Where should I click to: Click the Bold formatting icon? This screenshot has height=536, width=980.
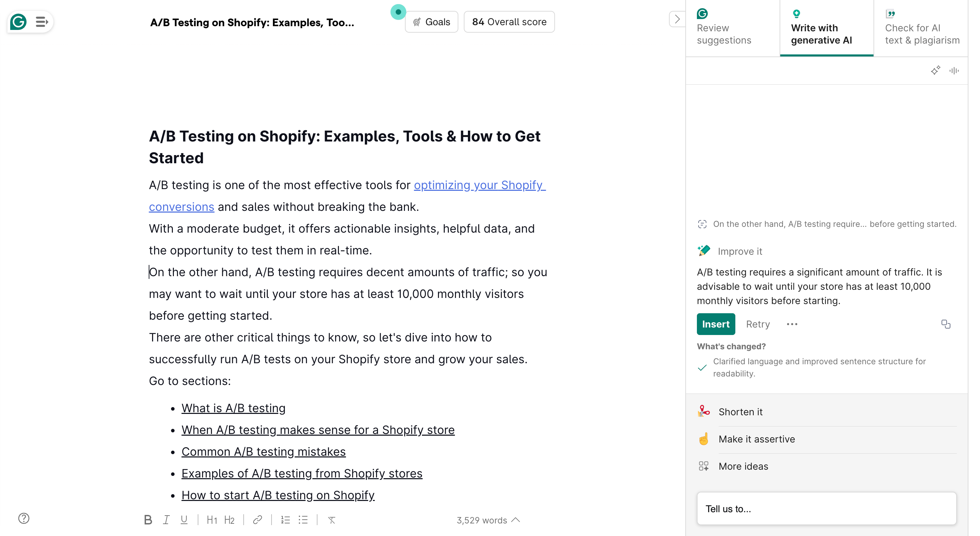(x=148, y=520)
